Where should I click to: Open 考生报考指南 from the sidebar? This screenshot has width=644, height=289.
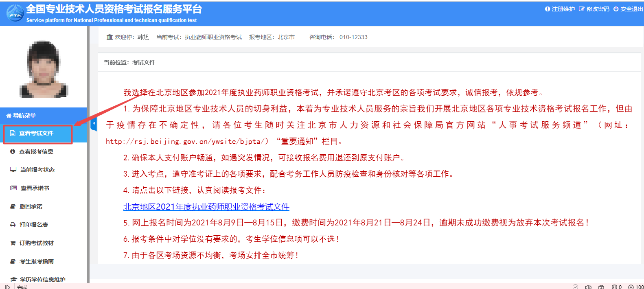point(37,261)
